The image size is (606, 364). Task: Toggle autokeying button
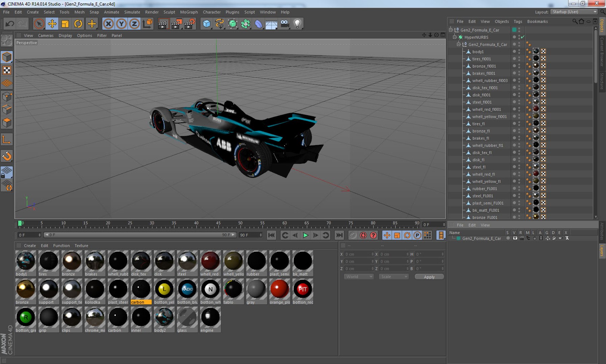(363, 235)
